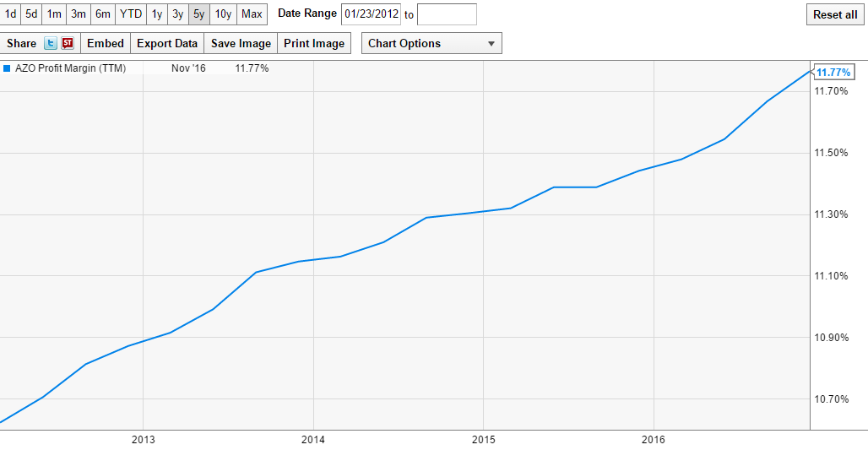Open the Embed option
This screenshot has width=868, height=450.
pos(106,43)
